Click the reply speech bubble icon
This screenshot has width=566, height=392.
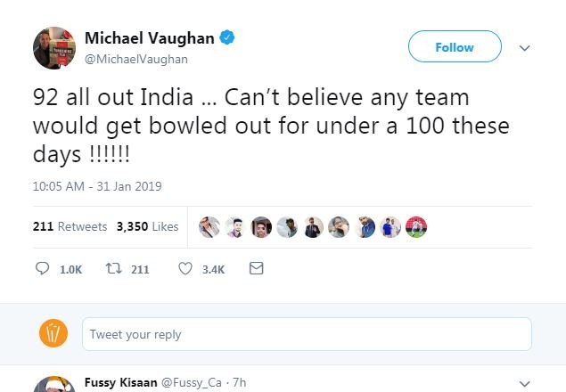42,269
